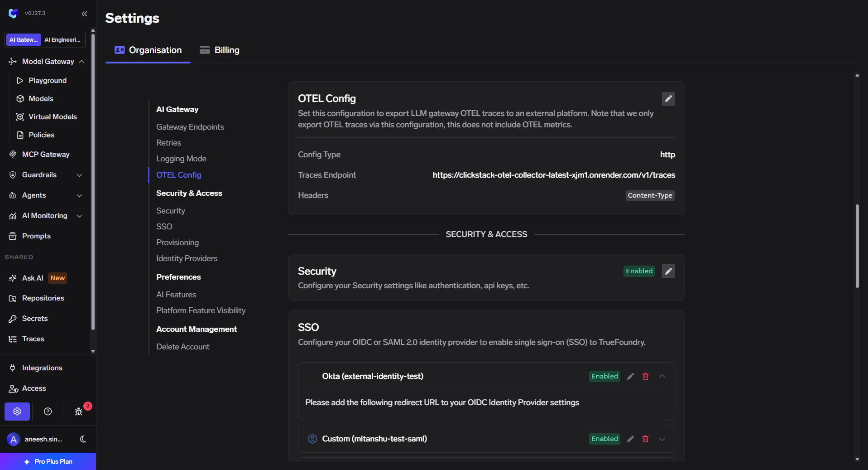Collapse the Model Gateway section
This screenshot has height=470, width=868.
tap(82, 61)
